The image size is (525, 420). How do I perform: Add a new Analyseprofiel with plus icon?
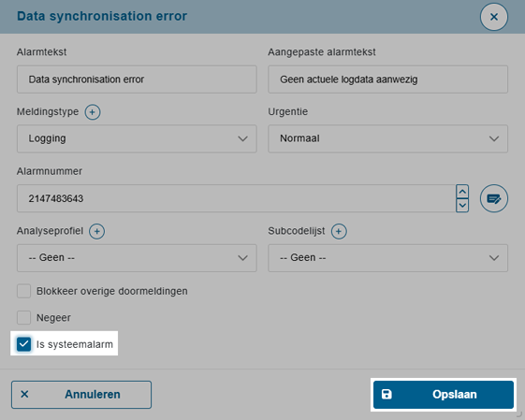(x=96, y=231)
